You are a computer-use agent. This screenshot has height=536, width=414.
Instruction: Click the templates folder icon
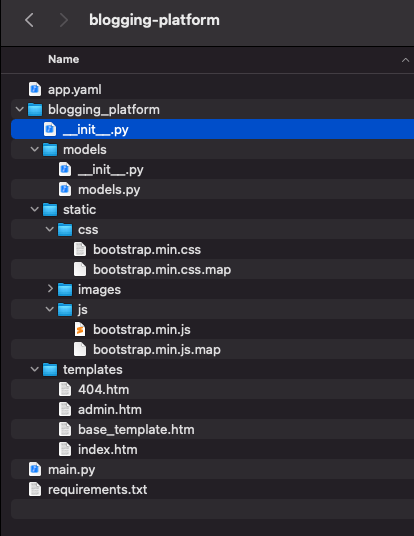pyautogui.click(x=50, y=370)
